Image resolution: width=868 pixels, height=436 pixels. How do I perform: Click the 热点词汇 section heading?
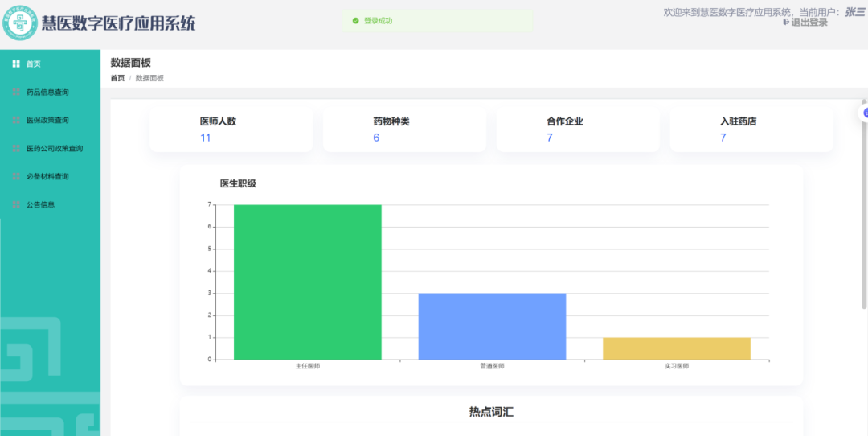tap(491, 412)
